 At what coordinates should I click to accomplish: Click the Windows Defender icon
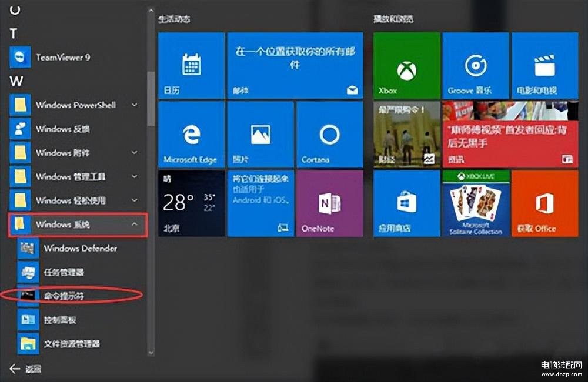tap(28, 248)
